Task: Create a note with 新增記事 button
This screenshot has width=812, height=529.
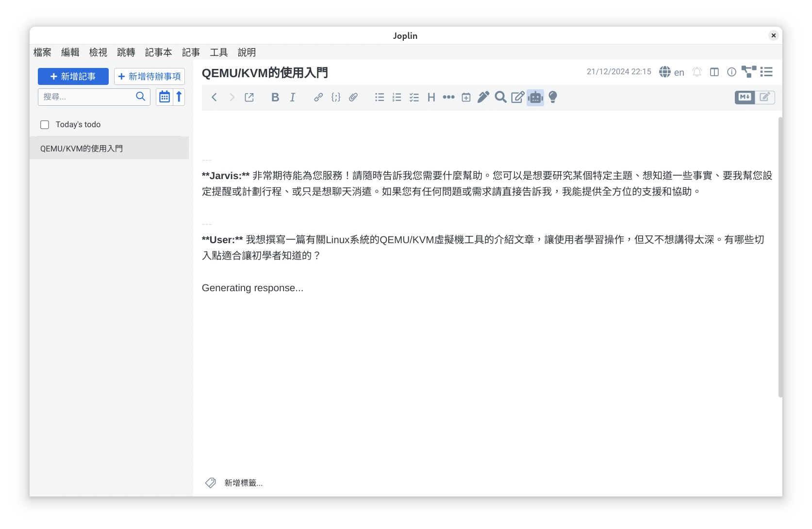Action: pyautogui.click(x=73, y=76)
